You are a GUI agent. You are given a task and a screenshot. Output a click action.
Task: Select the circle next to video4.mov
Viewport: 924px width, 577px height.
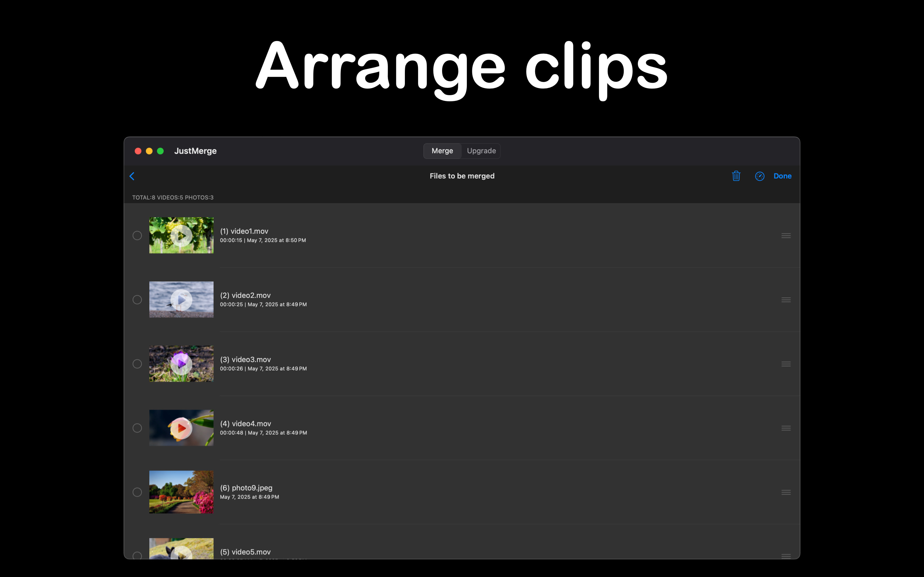pyautogui.click(x=137, y=428)
